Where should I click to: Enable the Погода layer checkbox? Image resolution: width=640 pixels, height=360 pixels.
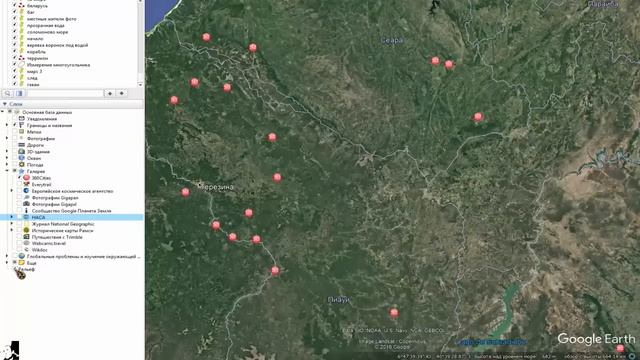[x=15, y=164]
